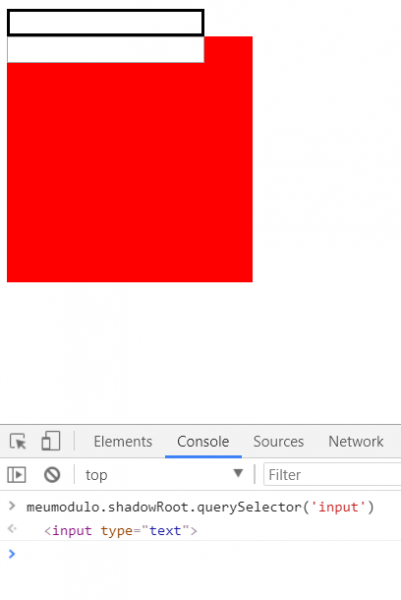Click the meumodulo.shadowRoot.querySelector command line
The height and width of the screenshot is (600, 401).
tap(200, 507)
